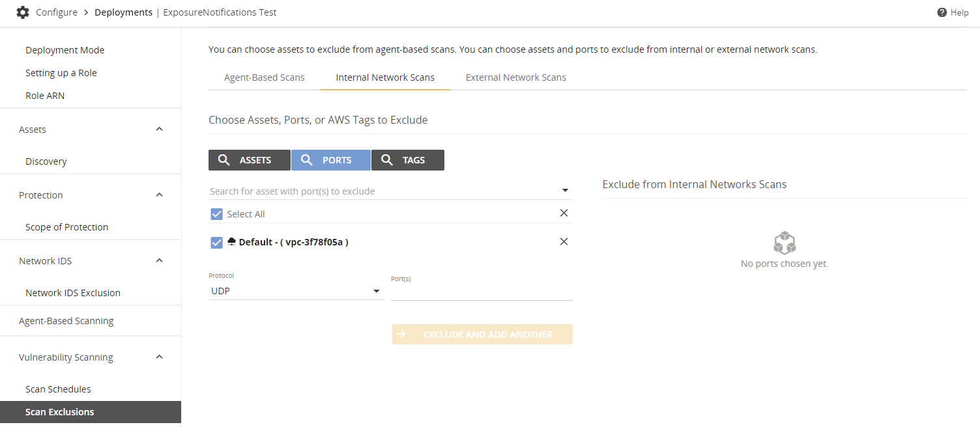Image resolution: width=980 pixels, height=427 pixels.
Task: Open Role ARN in sidebar
Action: (x=45, y=96)
